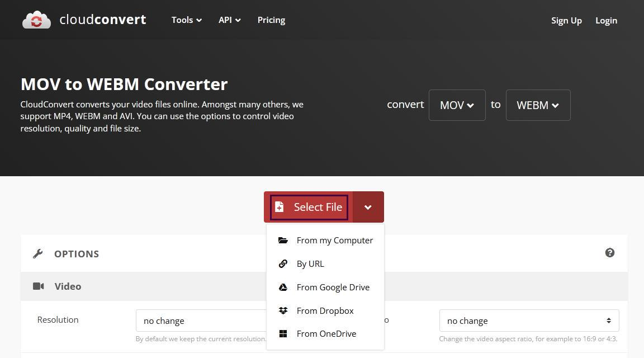This screenshot has width=644, height=358.
Task: Click the link icon beside By URL
Action: [x=283, y=263]
